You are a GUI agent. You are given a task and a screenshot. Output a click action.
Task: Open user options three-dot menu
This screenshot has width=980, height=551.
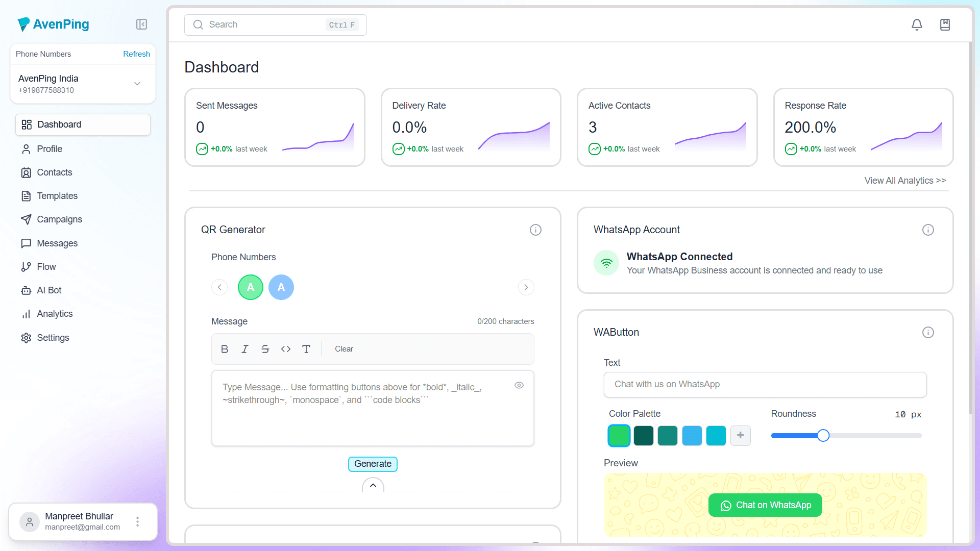coord(137,521)
